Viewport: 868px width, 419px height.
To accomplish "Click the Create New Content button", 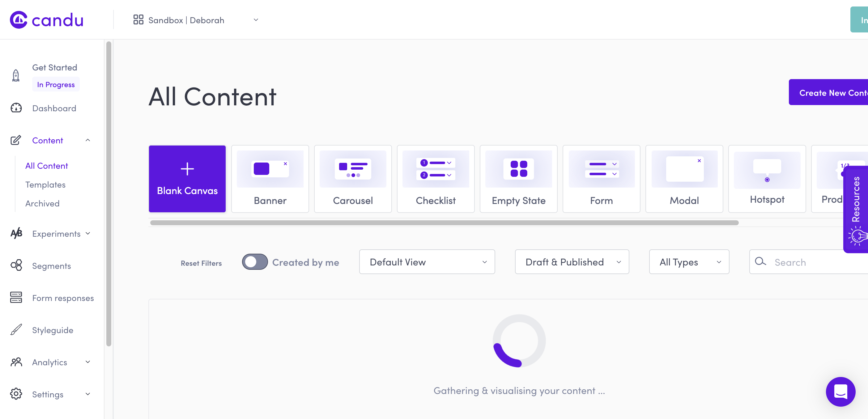I will (832, 92).
